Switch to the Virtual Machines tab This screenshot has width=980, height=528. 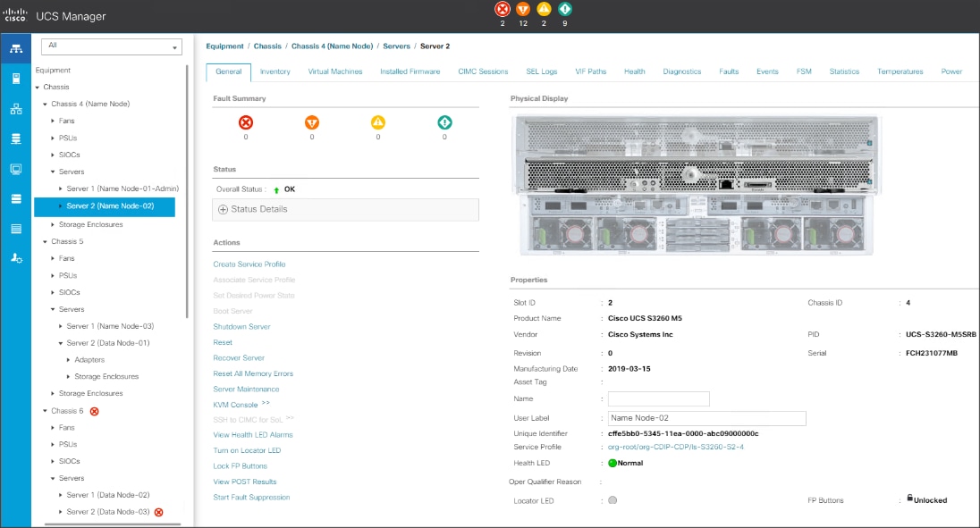[x=335, y=71]
